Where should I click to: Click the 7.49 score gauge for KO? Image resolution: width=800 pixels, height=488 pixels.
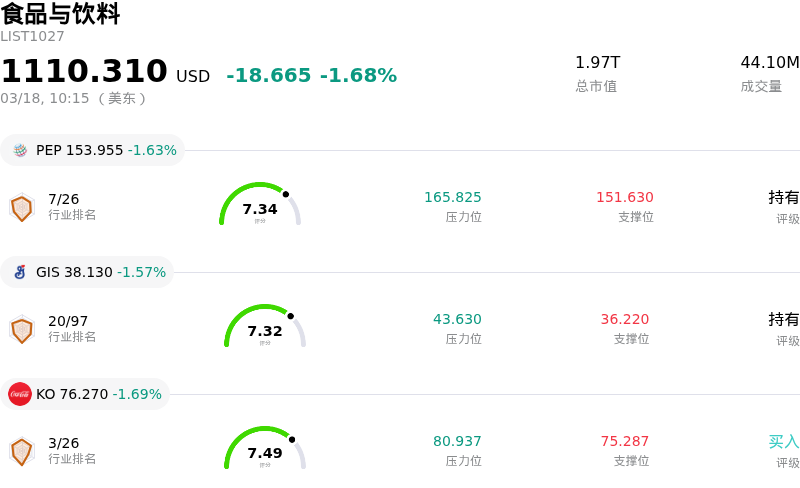pyautogui.click(x=265, y=450)
